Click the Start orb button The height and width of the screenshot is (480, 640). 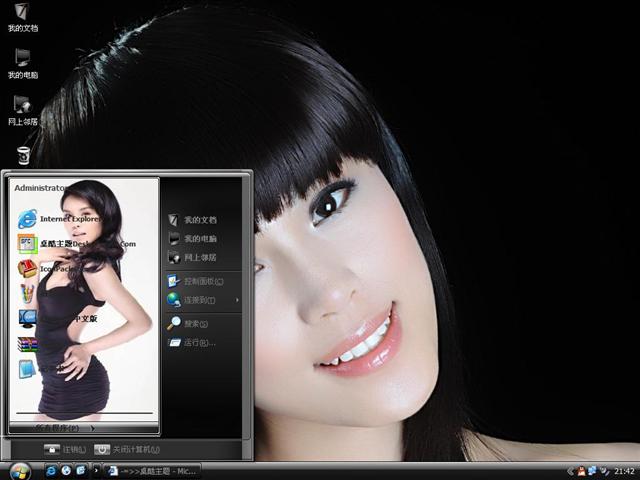coord(20,472)
